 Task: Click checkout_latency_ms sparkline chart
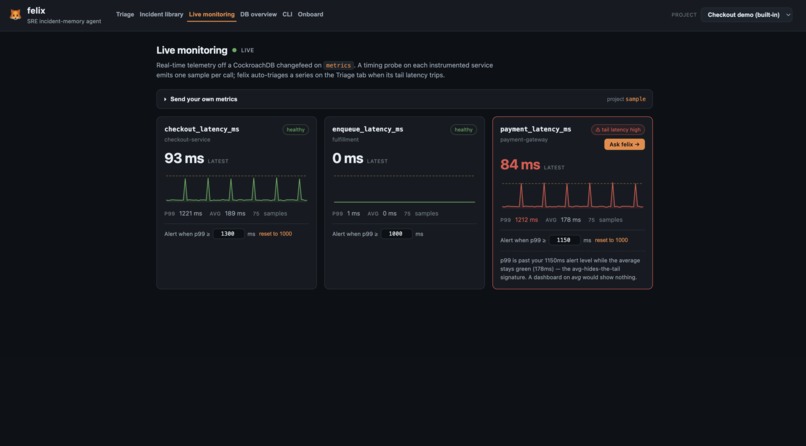236,189
